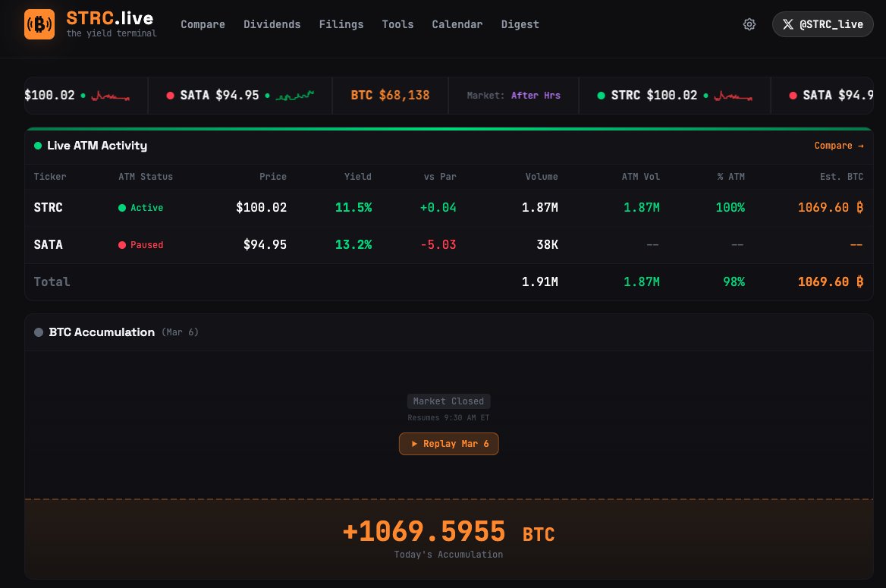Viewport: 886px width, 588px height.
Task: Click the green Live ATM Activity status dot
Action: click(x=38, y=146)
